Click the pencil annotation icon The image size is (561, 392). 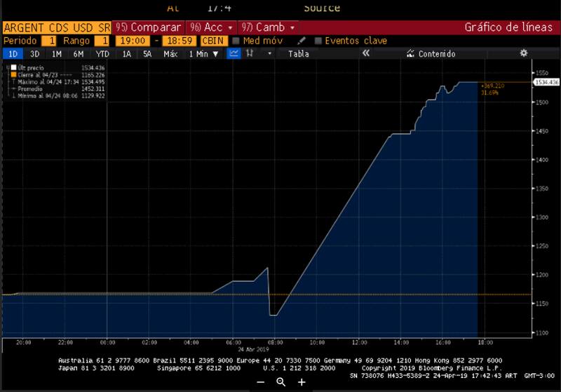[302, 41]
